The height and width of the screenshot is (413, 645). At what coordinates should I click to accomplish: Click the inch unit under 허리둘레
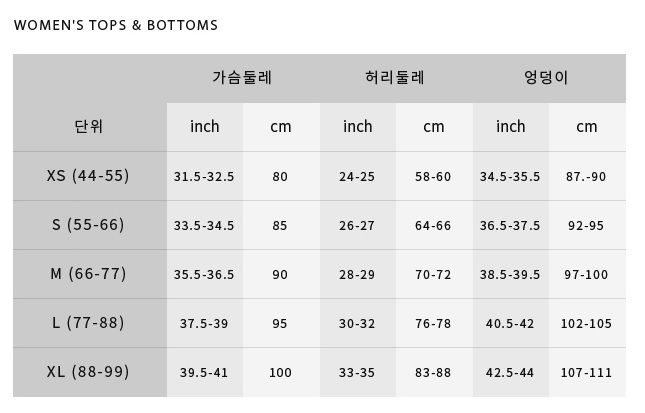(x=357, y=127)
